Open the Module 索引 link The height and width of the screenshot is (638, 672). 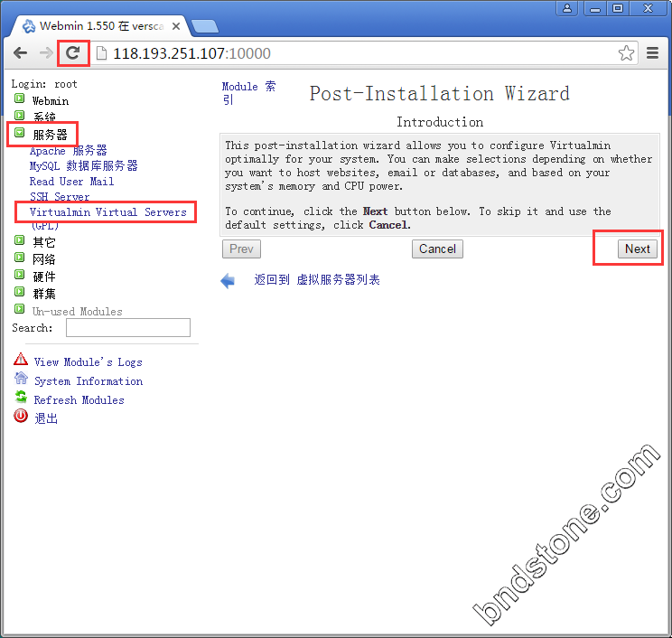click(248, 92)
